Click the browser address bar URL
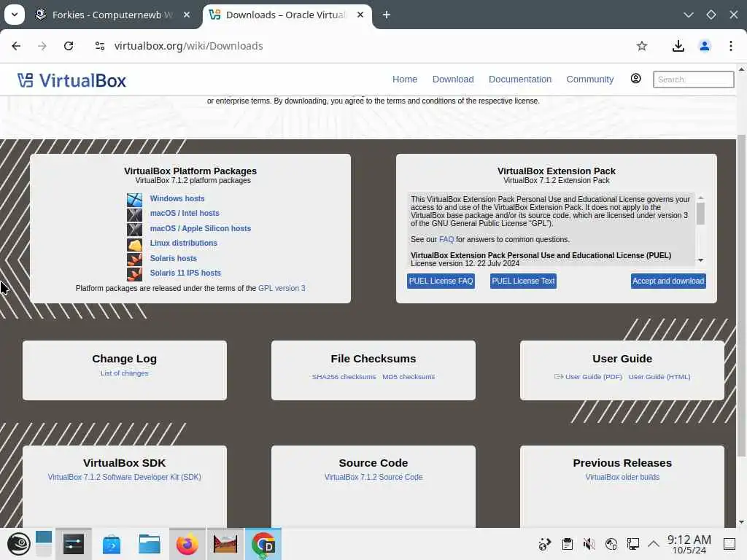The image size is (747, 560). click(x=189, y=46)
